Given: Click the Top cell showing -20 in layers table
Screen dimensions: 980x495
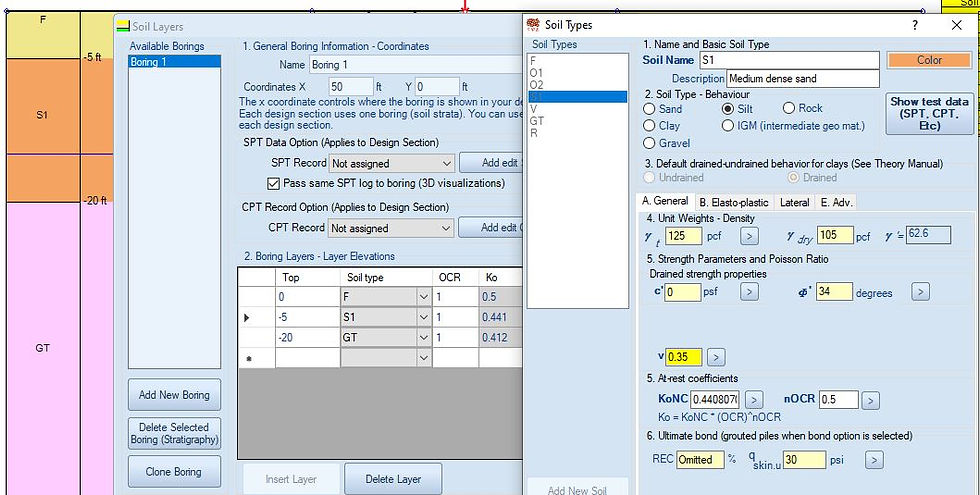Looking at the screenshot, I should click(308, 338).
